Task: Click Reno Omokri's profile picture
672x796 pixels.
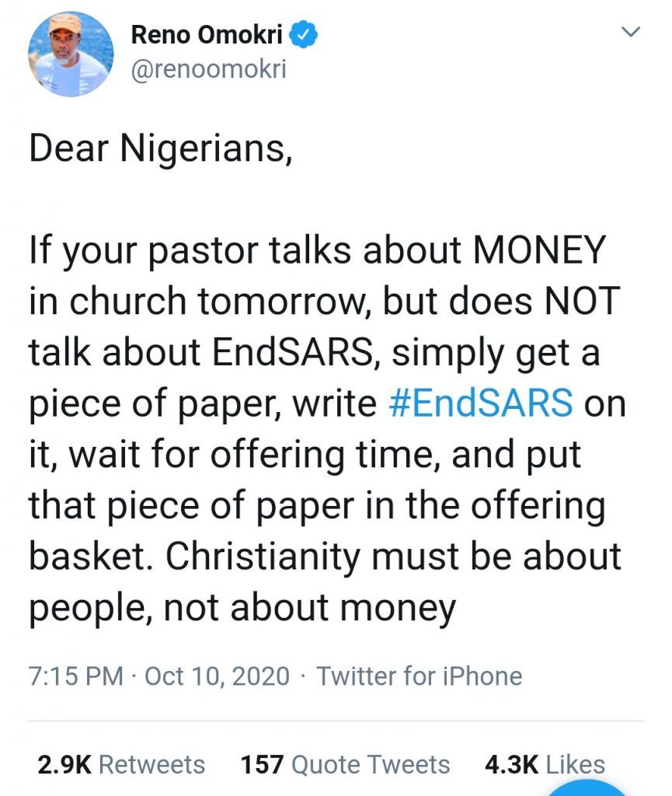Action: [71, 54]
